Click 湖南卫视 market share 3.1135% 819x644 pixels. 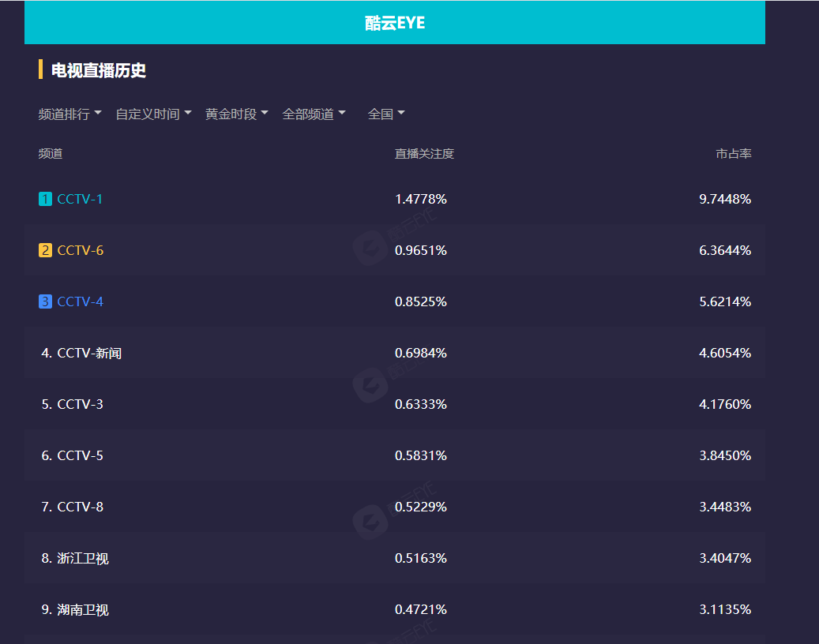coord(725,609)
